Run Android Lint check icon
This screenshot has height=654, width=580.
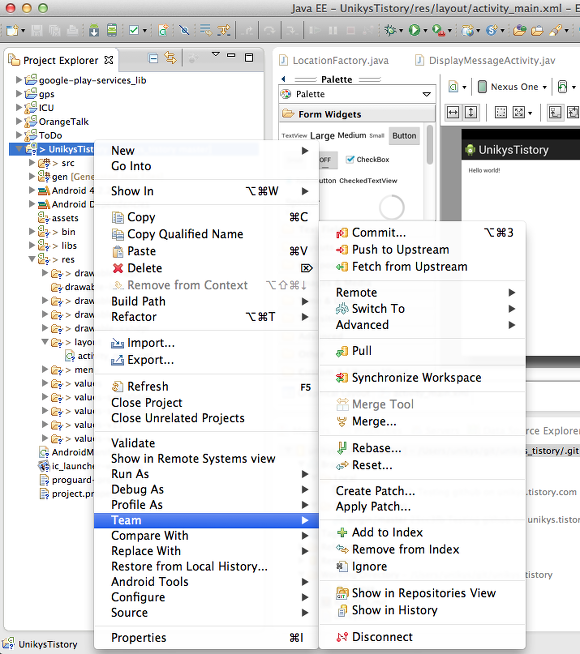click(x=134, y=30)
